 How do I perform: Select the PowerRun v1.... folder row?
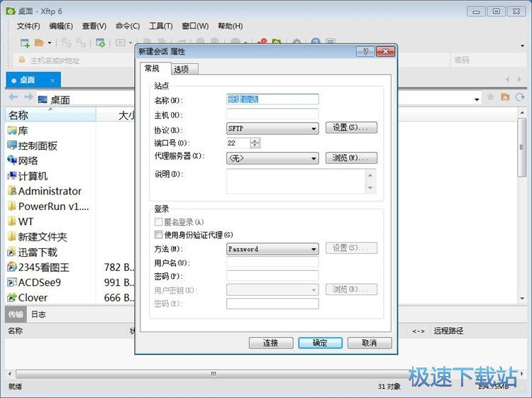[x=48, y=206]
